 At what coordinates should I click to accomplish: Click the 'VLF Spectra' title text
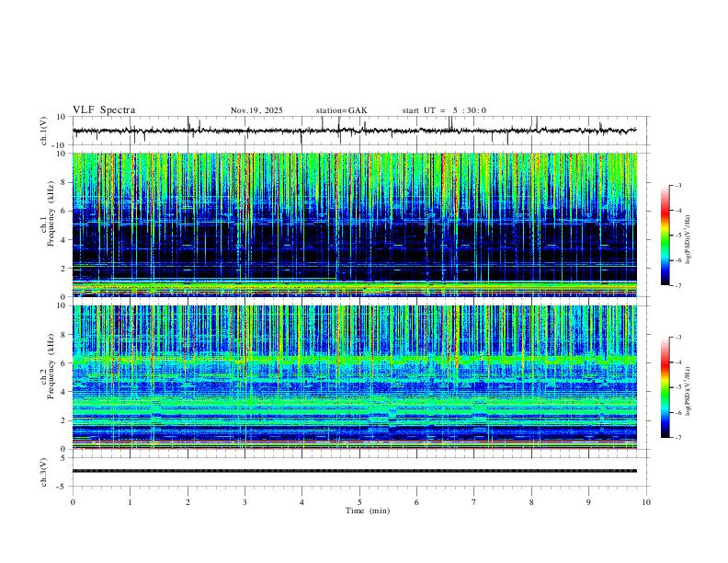[104, 110]
